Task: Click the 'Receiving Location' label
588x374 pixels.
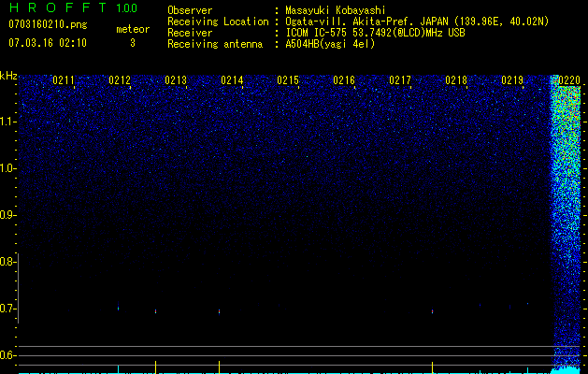Action: pos(218,22)
